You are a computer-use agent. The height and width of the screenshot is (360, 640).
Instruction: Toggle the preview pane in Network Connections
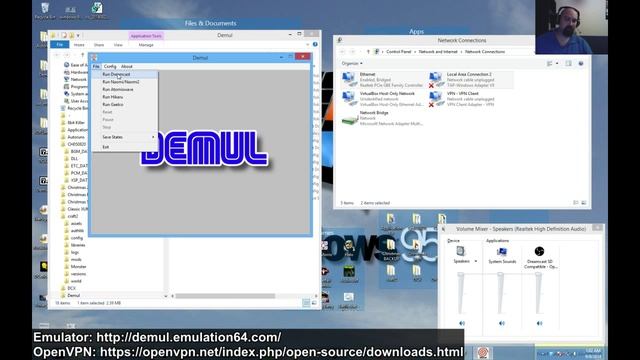pos(568,63)
